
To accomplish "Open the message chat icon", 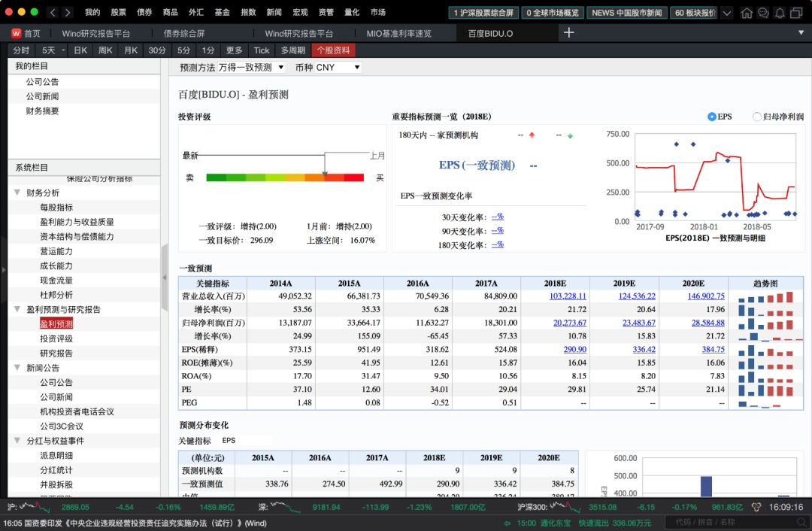I will pos(762,13).
